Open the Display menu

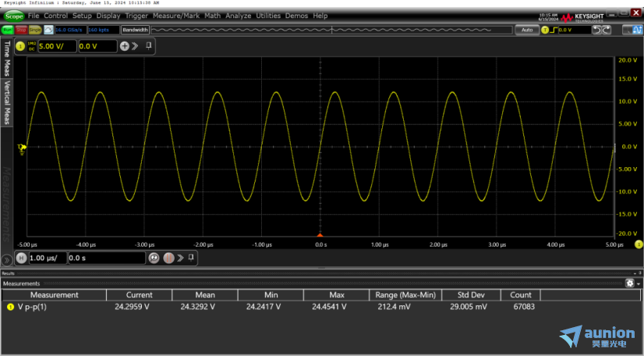108,16
